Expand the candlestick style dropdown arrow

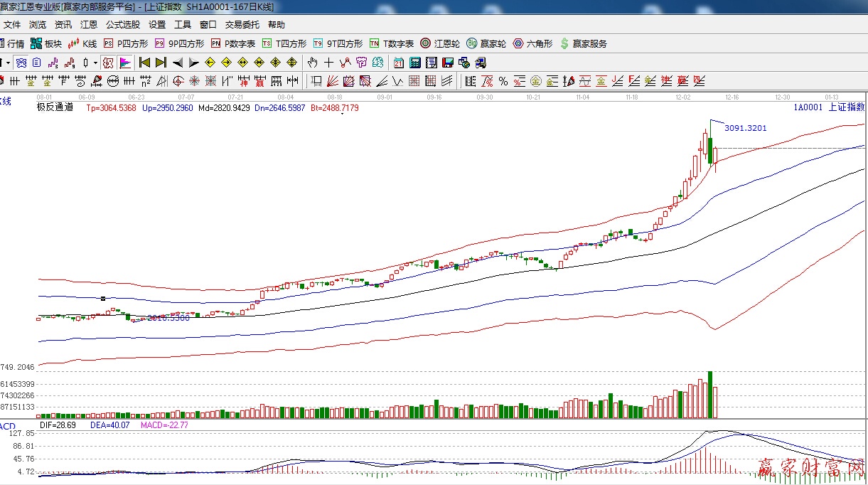pos(95,63)
